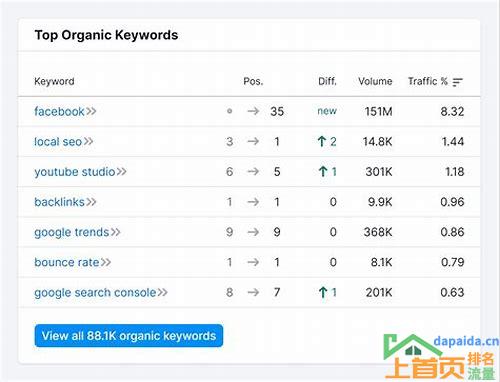
Task: Click the position arrow in google search console row
Action: (253, 293)
